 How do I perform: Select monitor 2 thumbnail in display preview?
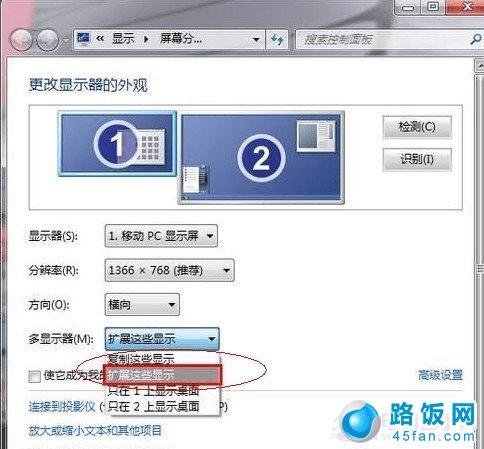pyautogui.click(x=261, y=158)
